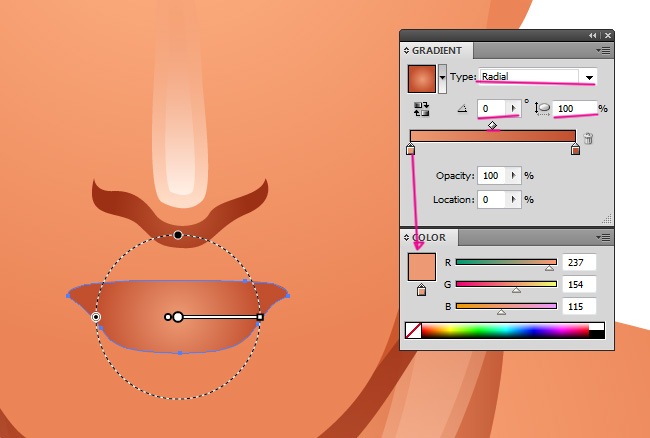Click the R value field 237

point(579,262)
